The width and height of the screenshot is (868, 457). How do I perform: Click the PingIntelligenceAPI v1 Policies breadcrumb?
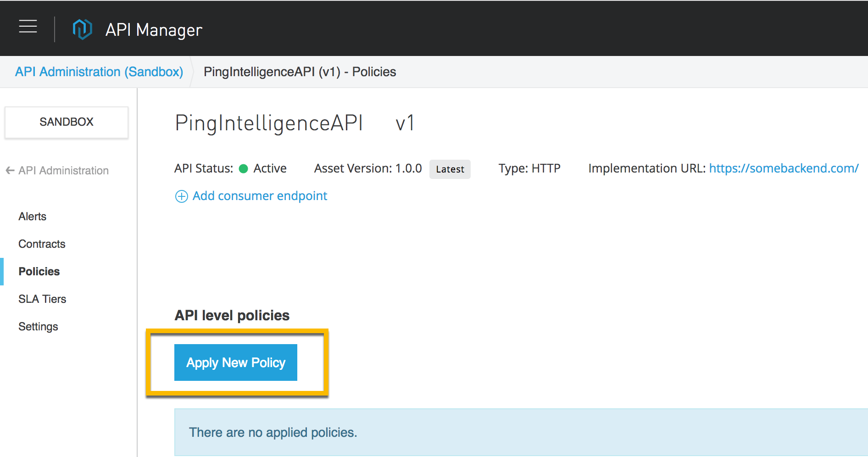coord(300,72)
